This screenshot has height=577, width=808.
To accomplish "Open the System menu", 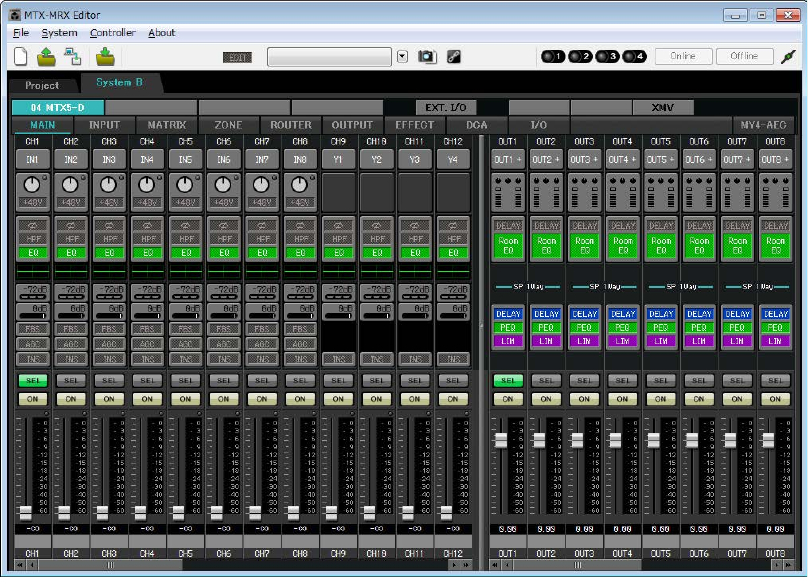I will [x=59, y=33].
